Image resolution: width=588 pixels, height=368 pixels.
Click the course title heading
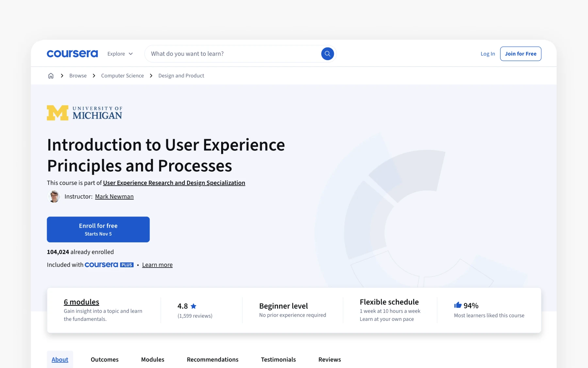[166, 155]
